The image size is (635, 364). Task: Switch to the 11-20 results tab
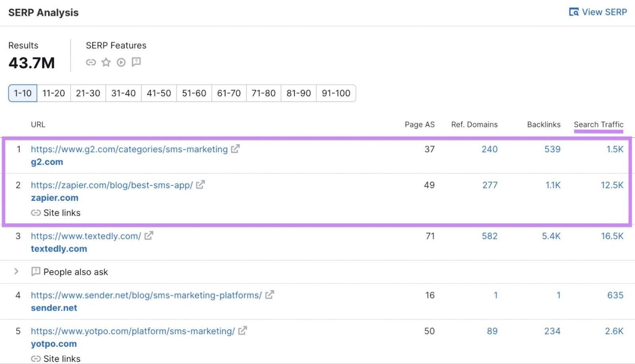[x=53, y=93]
